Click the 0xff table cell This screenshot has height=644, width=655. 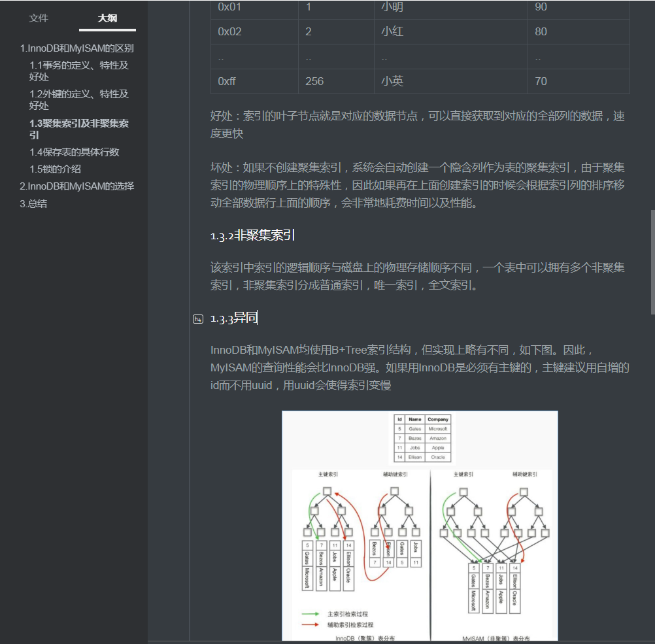[254, 82]
